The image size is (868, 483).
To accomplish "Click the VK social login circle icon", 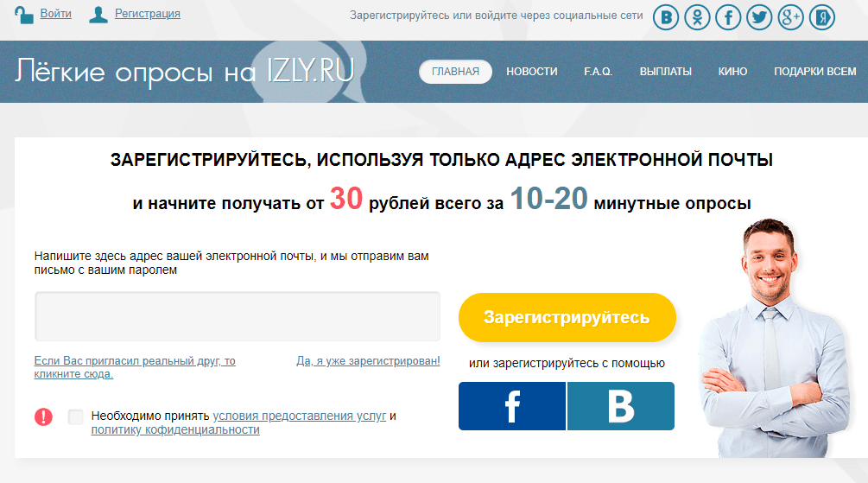I will click(666, 18).
